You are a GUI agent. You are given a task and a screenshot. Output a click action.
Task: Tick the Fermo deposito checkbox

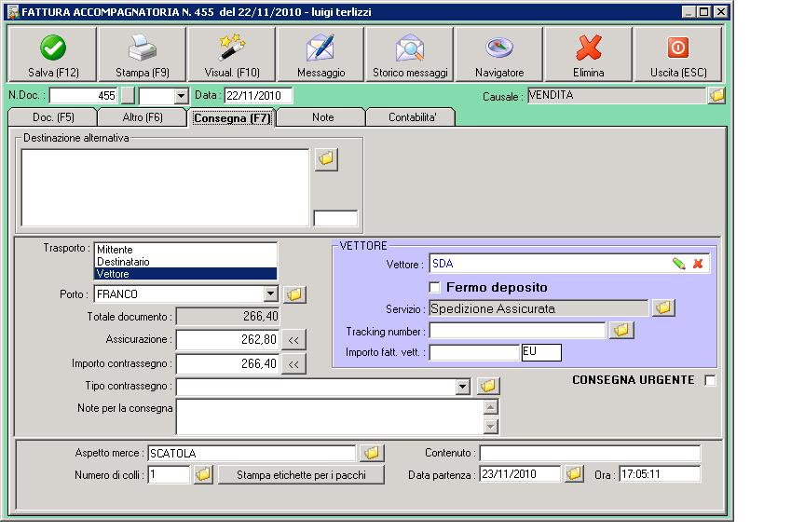434,288
